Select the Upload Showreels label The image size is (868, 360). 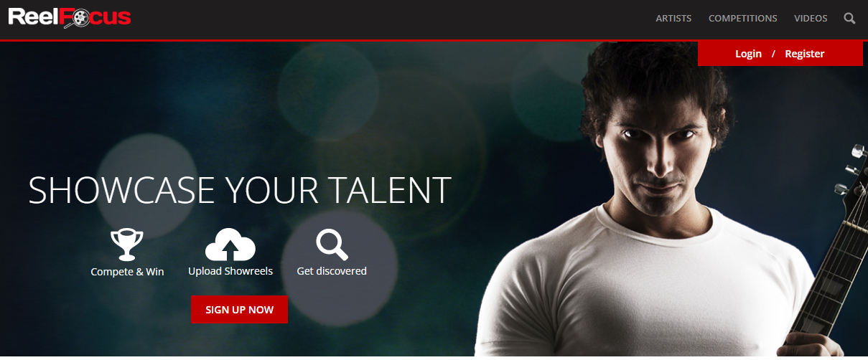(230, 271)
